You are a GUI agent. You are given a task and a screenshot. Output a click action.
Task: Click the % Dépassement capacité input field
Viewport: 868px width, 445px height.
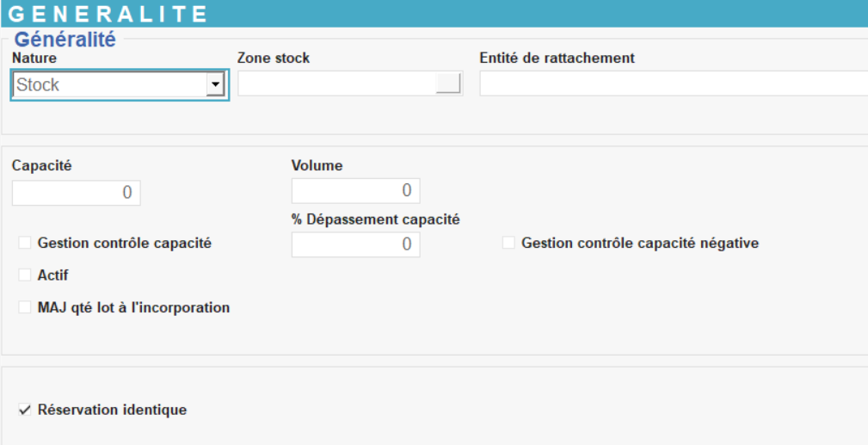point(355,244)
